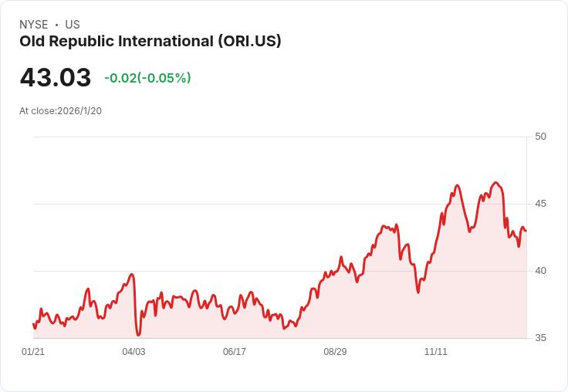Select the 06/17 date on the x-axis
The width and height of the screenshot is (568, 392).
click(x=235, y=352)
